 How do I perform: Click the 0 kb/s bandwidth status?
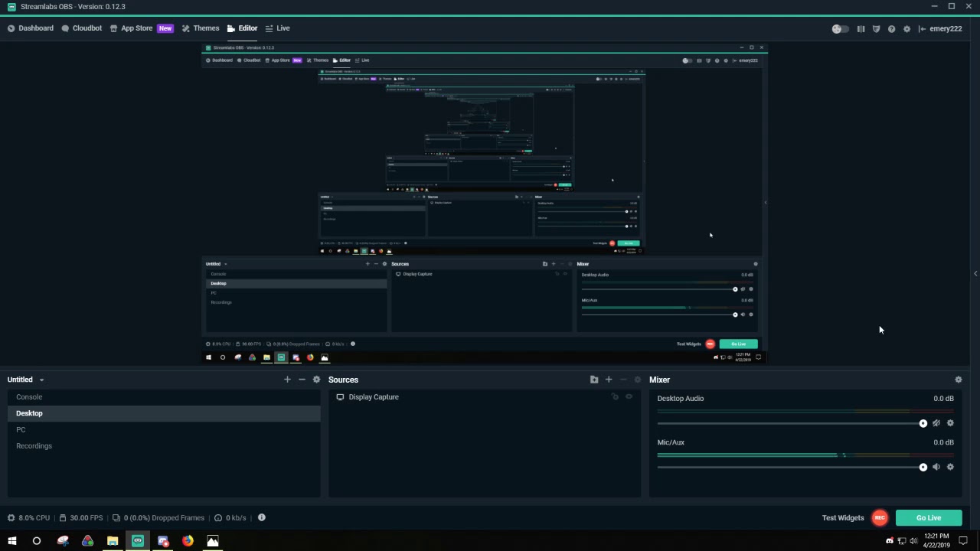pos(230,518)
